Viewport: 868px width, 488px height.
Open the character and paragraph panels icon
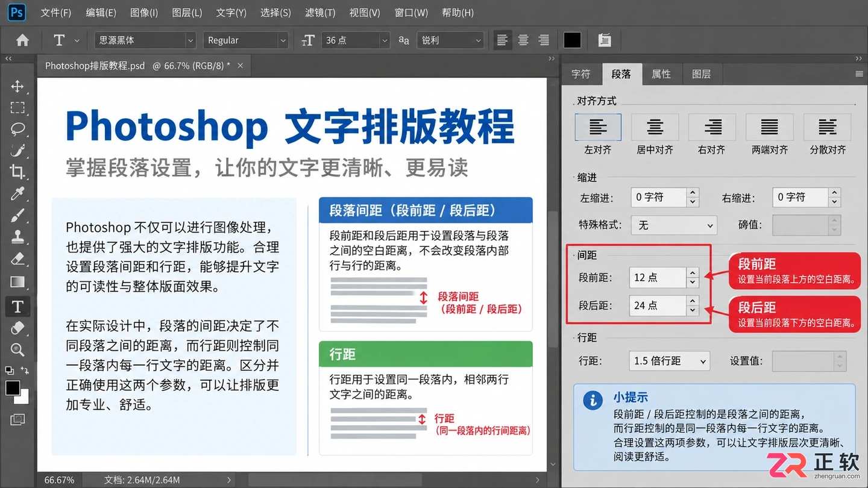tap(605, 40)
